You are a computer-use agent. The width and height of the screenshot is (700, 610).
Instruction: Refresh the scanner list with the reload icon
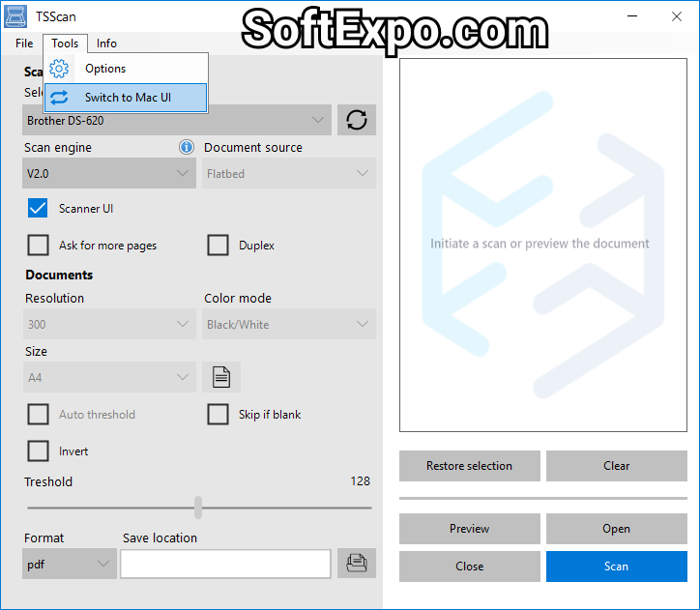356,120
